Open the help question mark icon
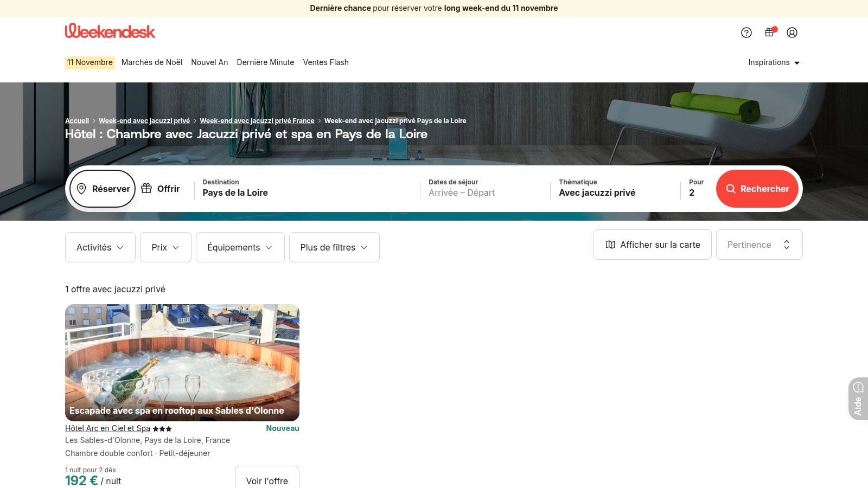The width and height of the screenshot is (868, 488). (746, 33)
